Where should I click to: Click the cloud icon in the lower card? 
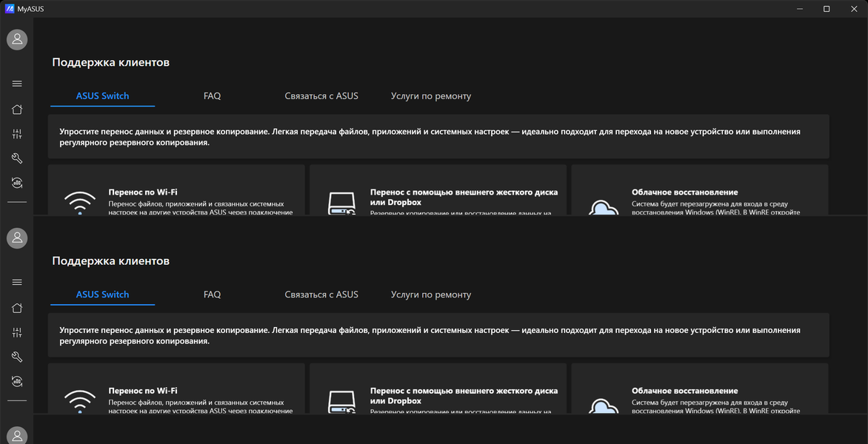pyautogui.click(x=604, y=406)
